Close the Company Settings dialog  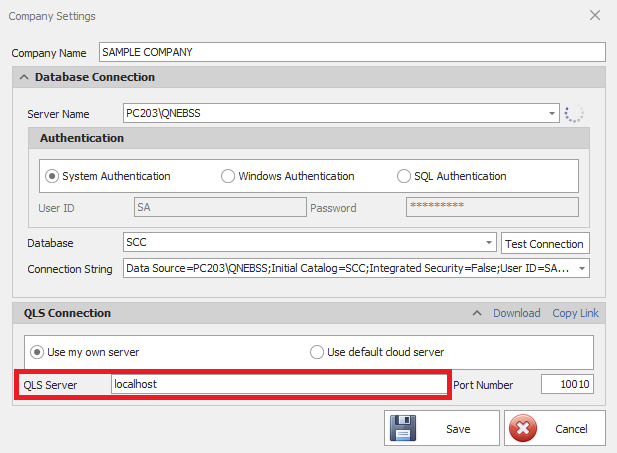(595, 15)
